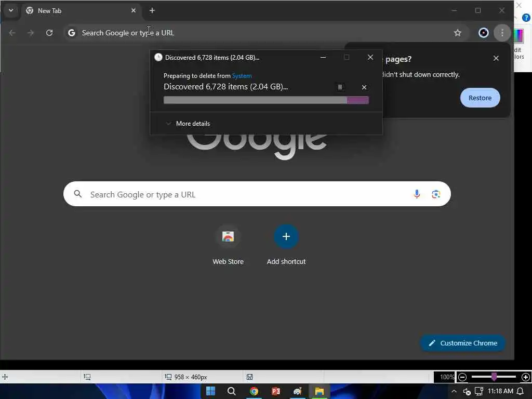Click the File Explorer taskbar icon
This screenshot has height=399, width=532.
(320, 391)
